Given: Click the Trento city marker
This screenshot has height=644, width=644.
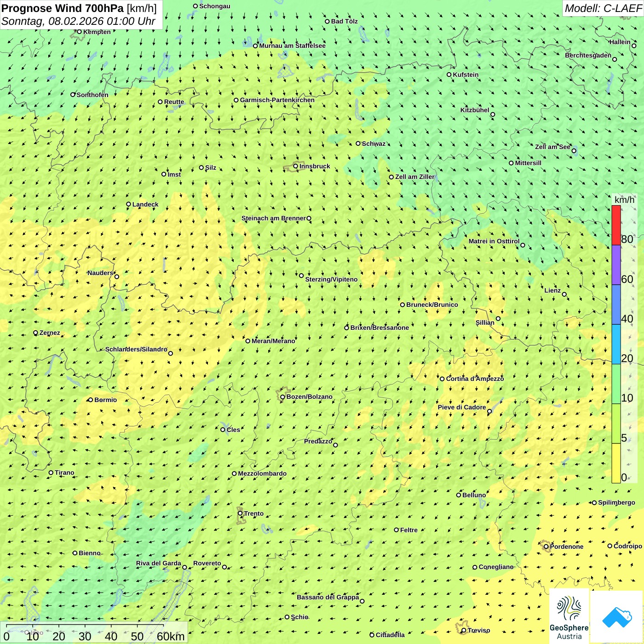Looking at the screenshot, I should point(240,513).
